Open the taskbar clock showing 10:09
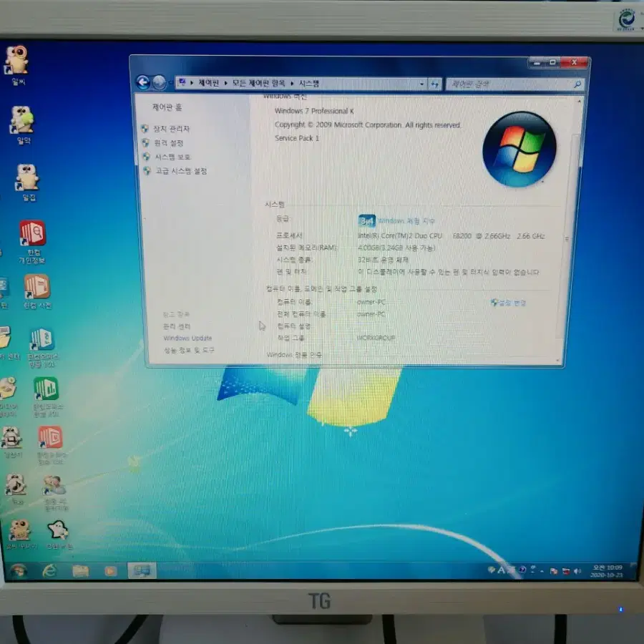The width and height of the screenshot is (644, 644). click(x=607, y=571)
